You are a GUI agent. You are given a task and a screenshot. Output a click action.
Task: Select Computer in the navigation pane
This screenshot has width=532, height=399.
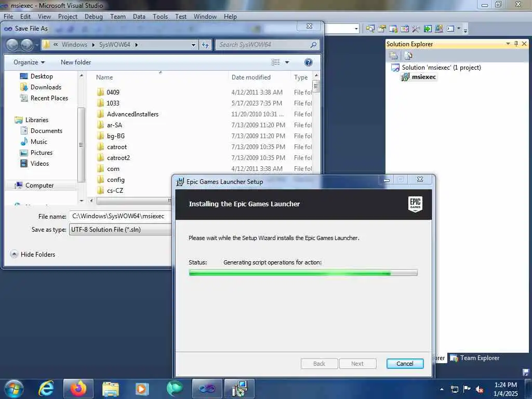tap(34, 185)
